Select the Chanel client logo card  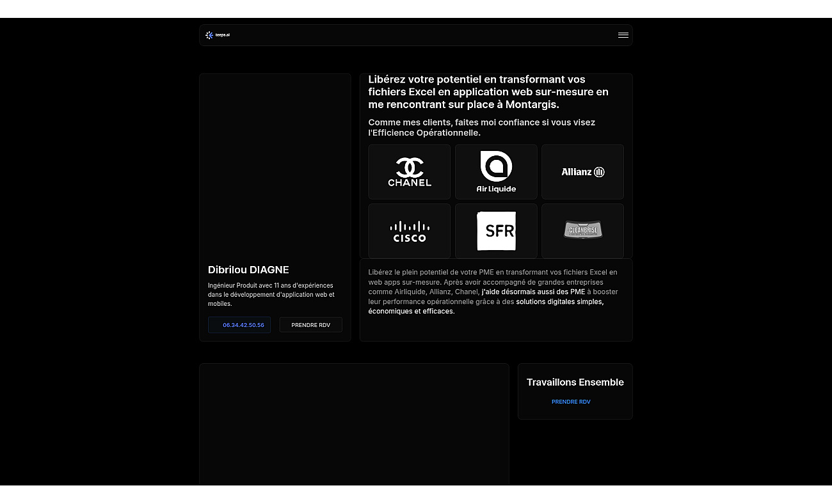click(x=410, y=172)
